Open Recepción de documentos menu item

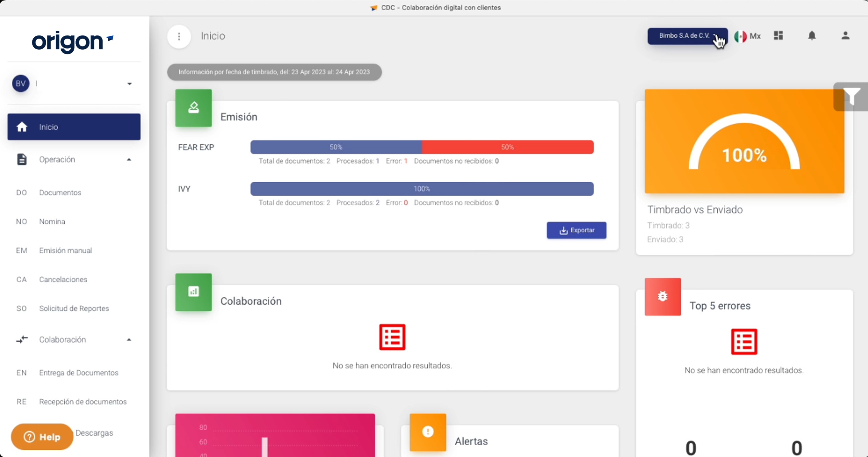[x=83, y=402]
